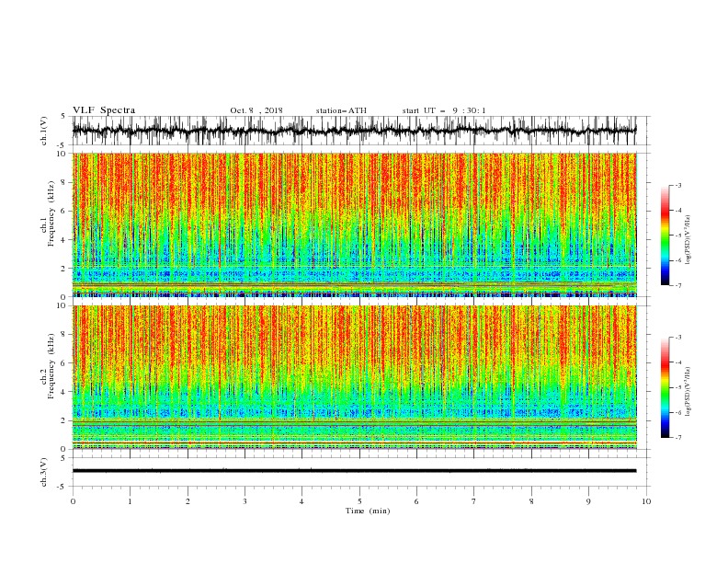Image resolution: width=728 pixels, height=563 pixels.
Task: Click the ch.2 spectrogram panel
Action: tap(354, 377)
